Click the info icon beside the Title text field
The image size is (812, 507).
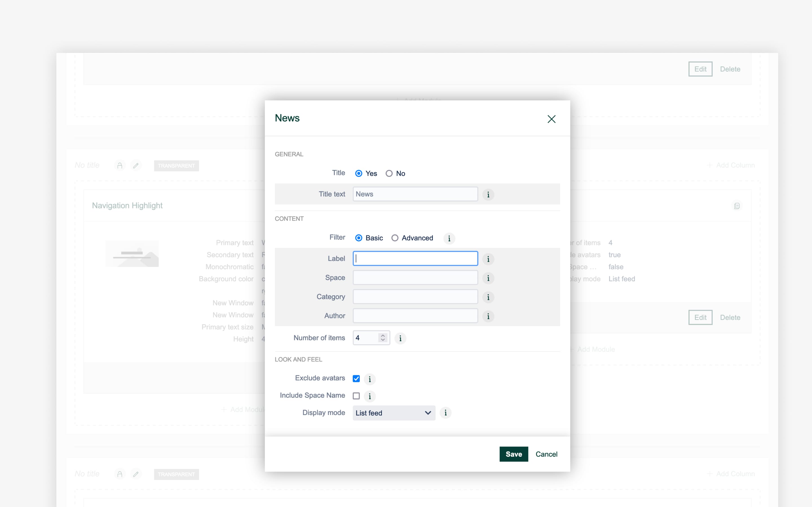coord(488,194)
